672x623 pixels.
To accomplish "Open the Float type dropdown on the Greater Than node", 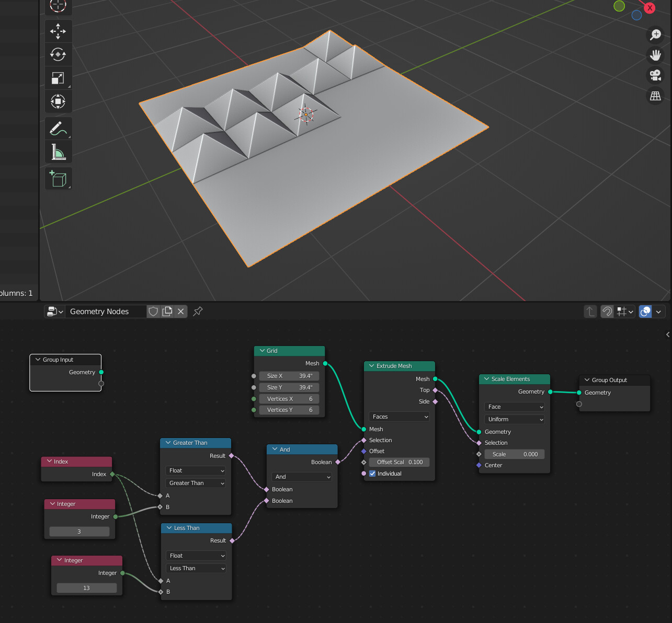I will click(195, 470).
